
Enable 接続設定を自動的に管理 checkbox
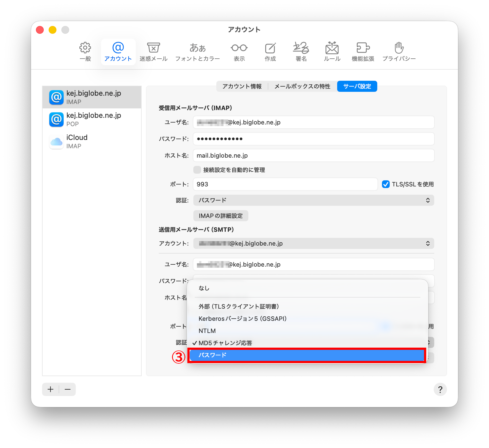(x=197, y=170)
